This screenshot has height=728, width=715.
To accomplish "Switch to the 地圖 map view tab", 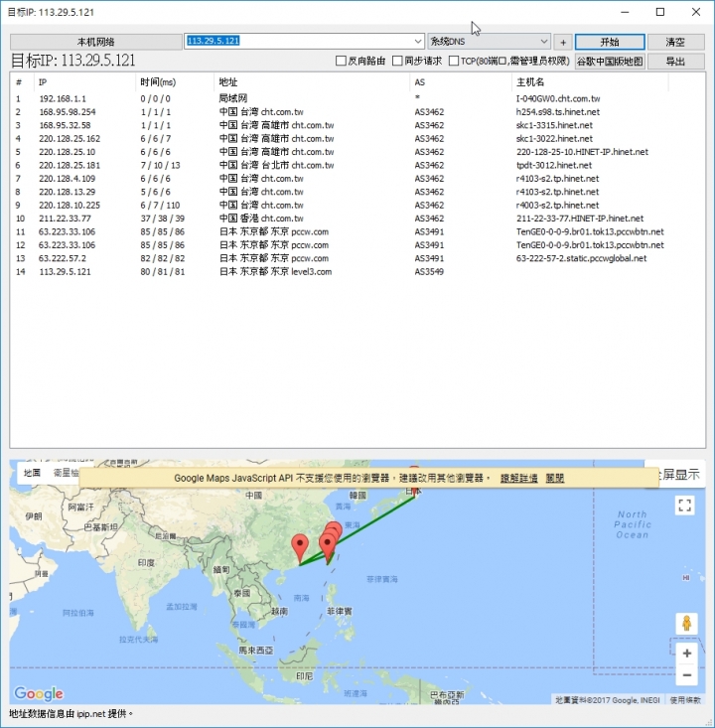I will click(32, 474).
